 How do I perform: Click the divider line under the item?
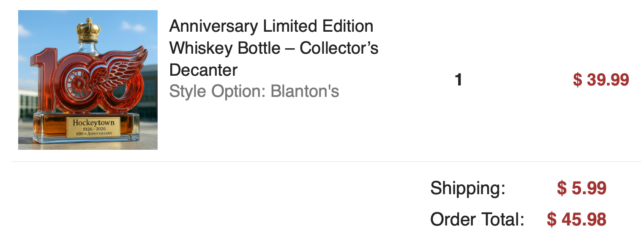(x=326, y=162)
